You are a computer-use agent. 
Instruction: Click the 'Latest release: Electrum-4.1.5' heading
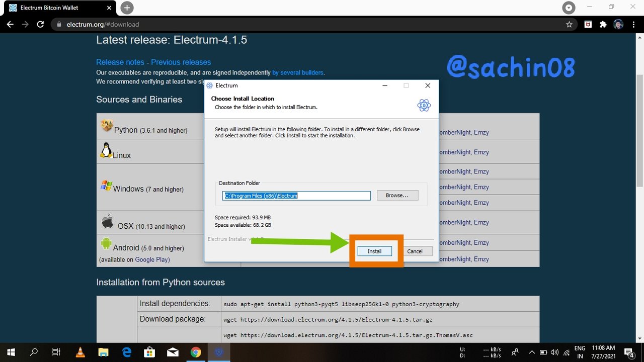click(x=172, y=40)
